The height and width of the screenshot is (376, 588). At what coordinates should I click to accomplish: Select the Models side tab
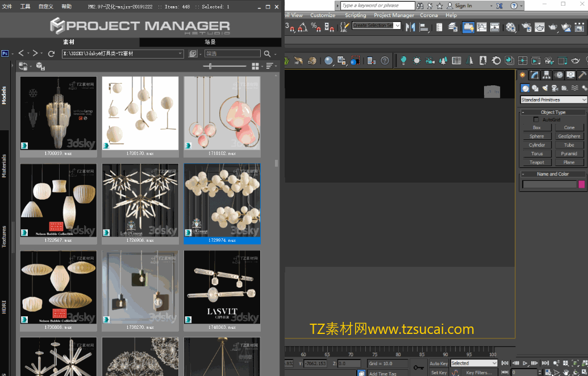click(x=4, y=96)
